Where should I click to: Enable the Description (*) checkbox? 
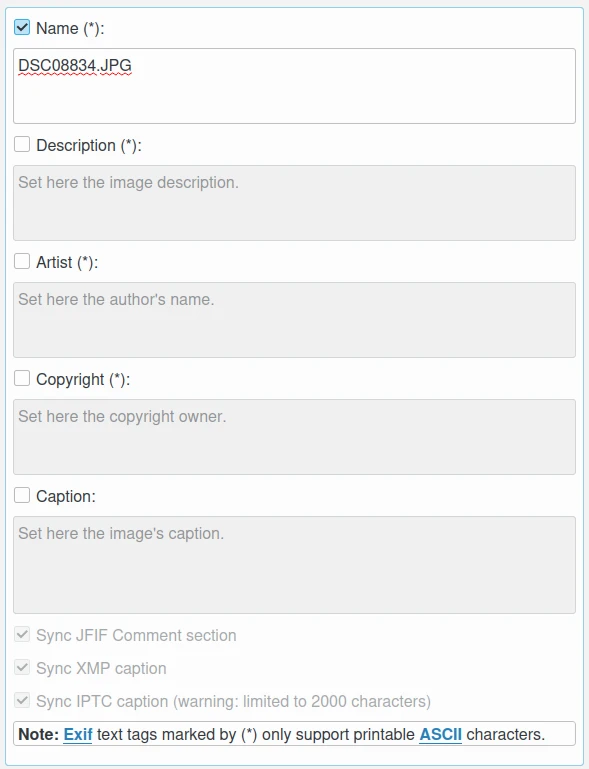(x=22, y=144)
